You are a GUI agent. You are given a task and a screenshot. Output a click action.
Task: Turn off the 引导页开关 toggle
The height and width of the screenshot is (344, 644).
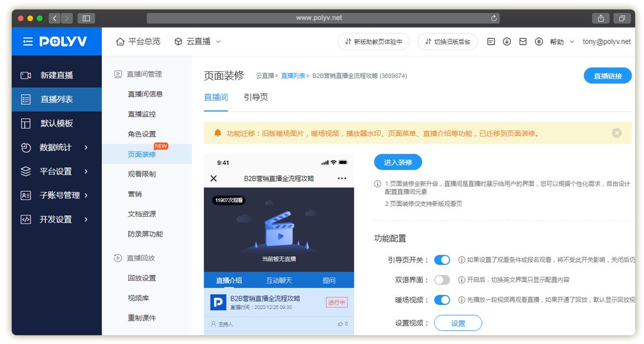click(442, 260)
